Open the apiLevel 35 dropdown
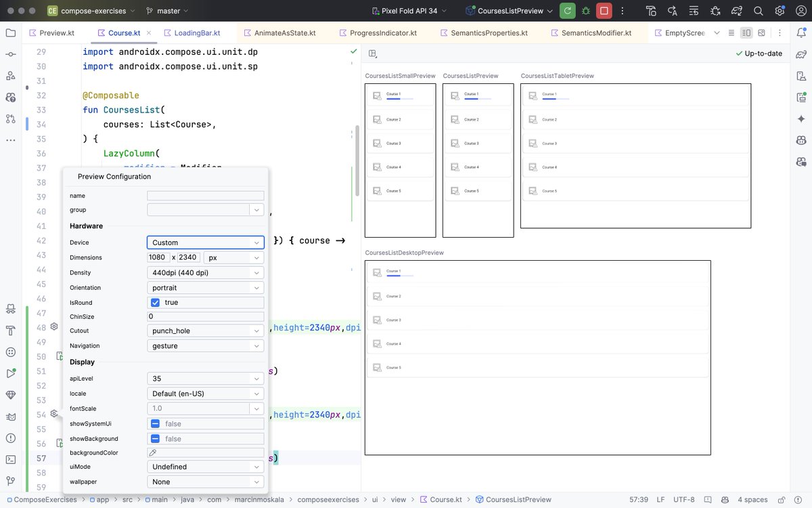 pyautogui.click(x=205, y=379)
